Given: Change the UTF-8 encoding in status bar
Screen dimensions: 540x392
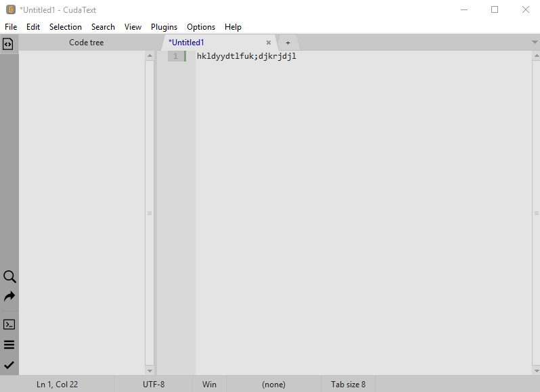Looking at the screenshot, I should coord(154,384).
